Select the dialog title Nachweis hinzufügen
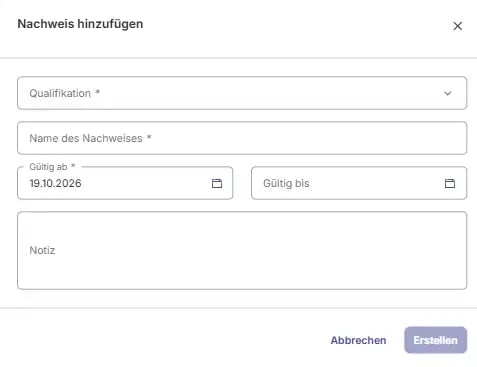The image size is (477, 367). [80, 24]
